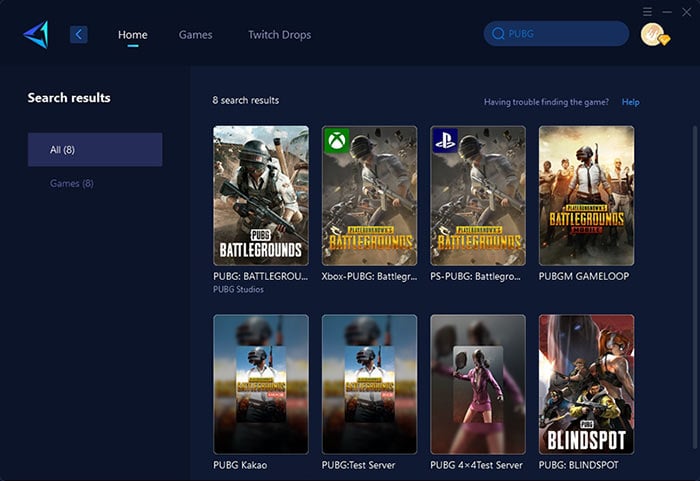Click the PUBG: BATTLEGROU... title text
The height and width of the screenshot is (481, 700).
pos(261,276)
